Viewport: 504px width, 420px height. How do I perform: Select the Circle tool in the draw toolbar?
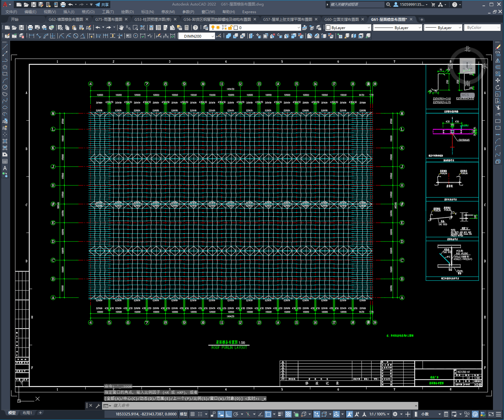[5, 87]
